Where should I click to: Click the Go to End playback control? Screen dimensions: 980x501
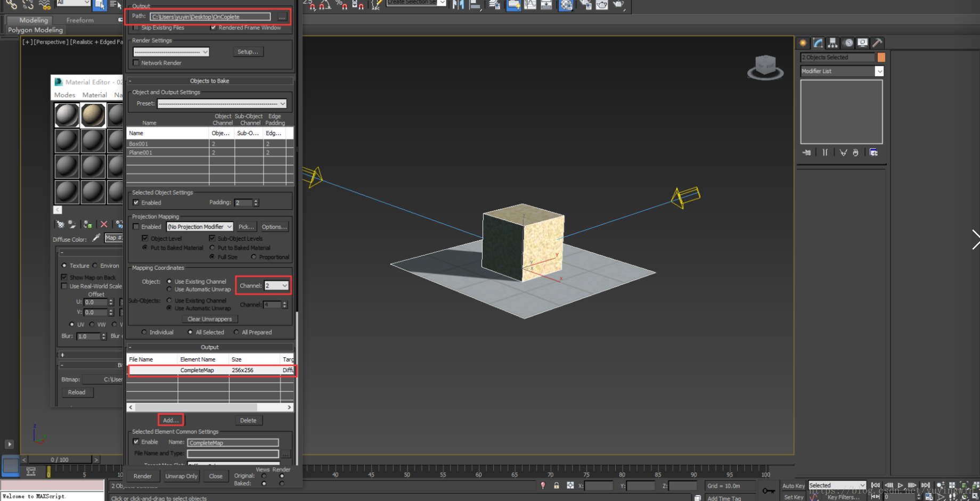point(926,486)
